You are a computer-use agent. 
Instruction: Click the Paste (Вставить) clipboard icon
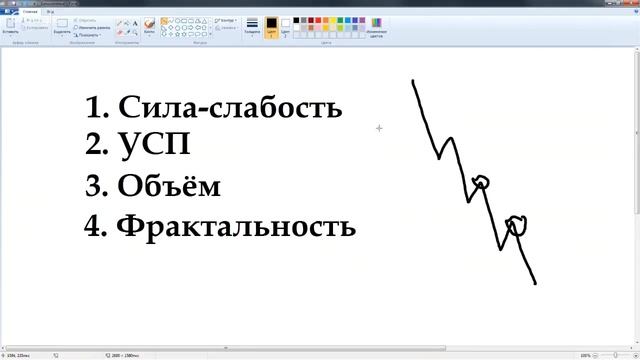(10, 23)
